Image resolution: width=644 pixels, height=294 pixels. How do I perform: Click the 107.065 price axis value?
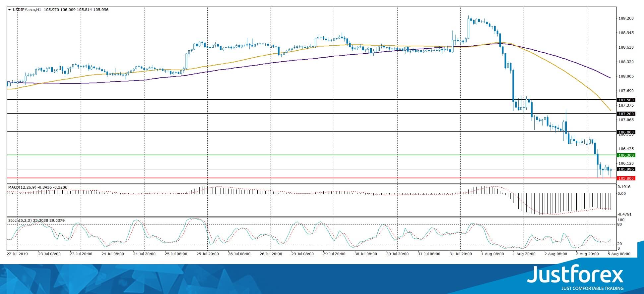(626, 120)
